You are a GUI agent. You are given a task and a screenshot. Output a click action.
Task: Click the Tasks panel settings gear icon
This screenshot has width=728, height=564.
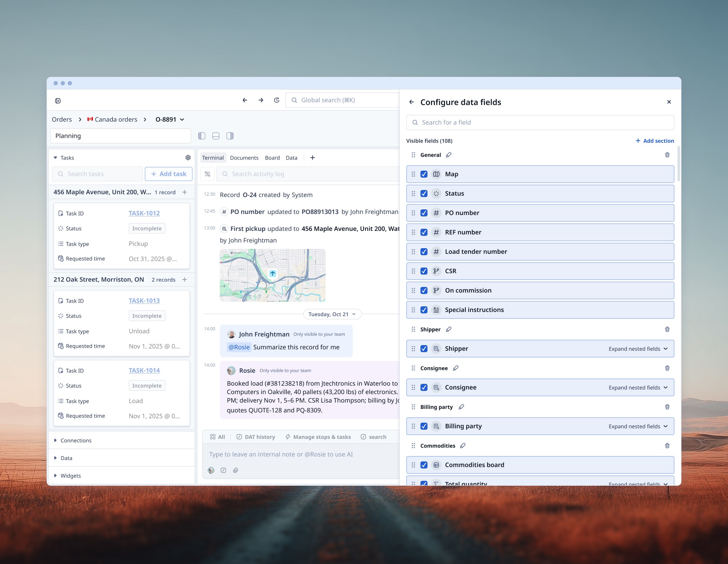point(188,158)
